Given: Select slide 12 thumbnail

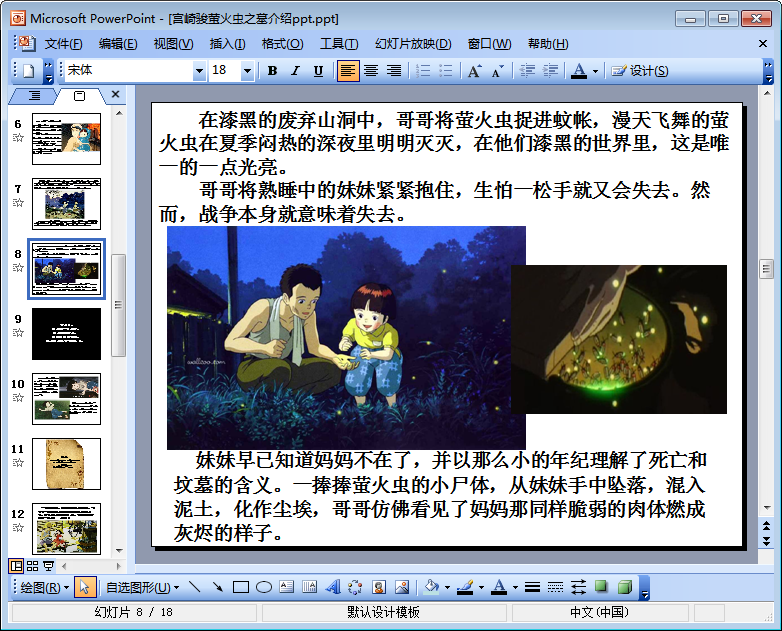Looking at the screenshot, I should (66, 529).
